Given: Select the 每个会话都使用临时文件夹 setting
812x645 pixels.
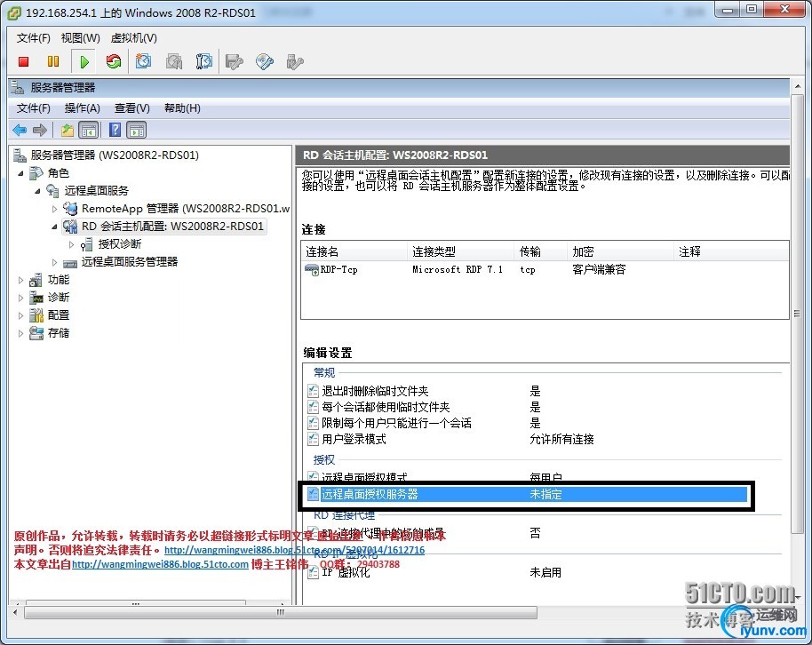Looking at the screenshot, I should click(x=386, y=407).
